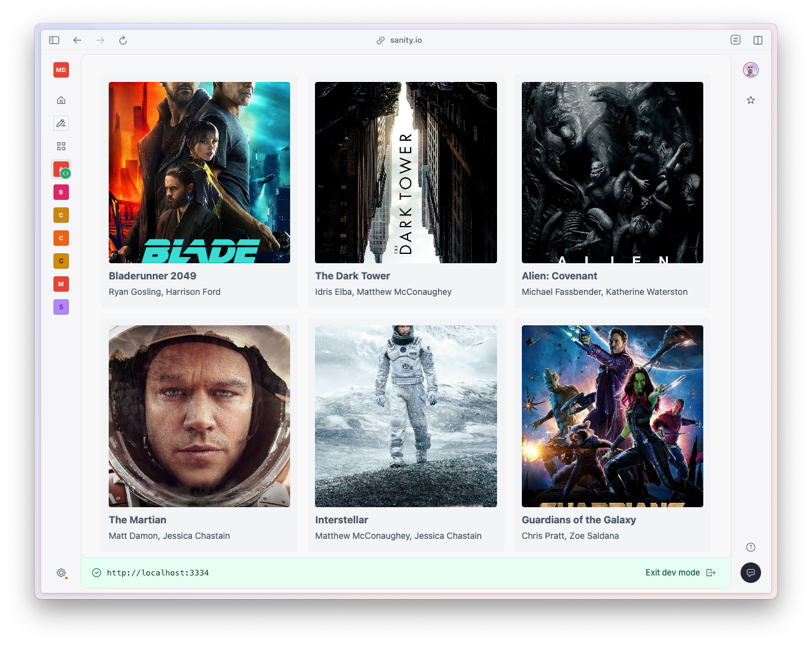Select the pink B app icon

61,192
